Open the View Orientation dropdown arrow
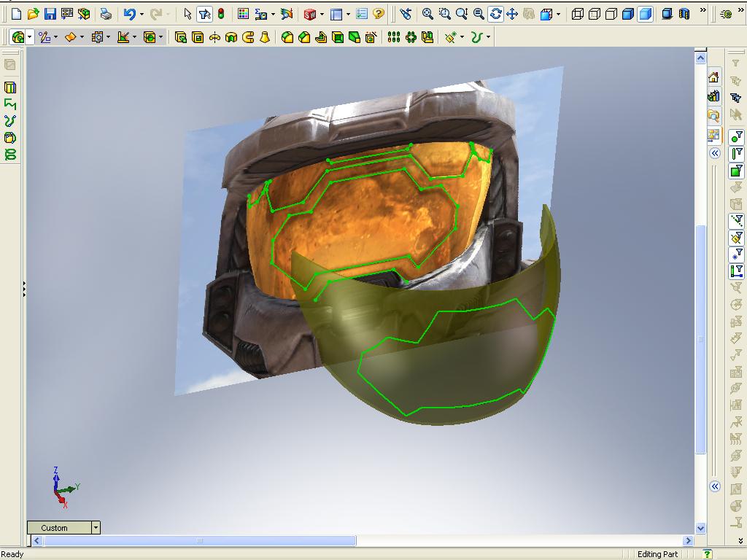This screenshot has width=747, height=560. 558,15
